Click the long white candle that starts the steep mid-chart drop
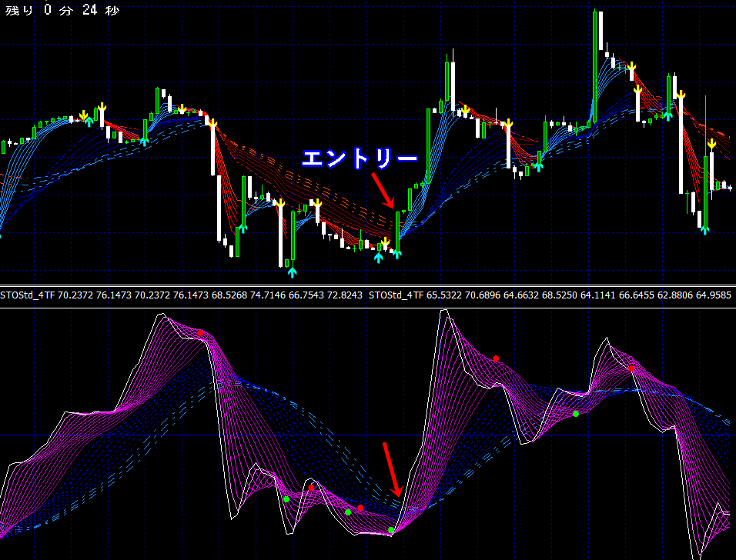Image resolution: width=736 pixels, height=560 pixels. click(x=212, y=149)
